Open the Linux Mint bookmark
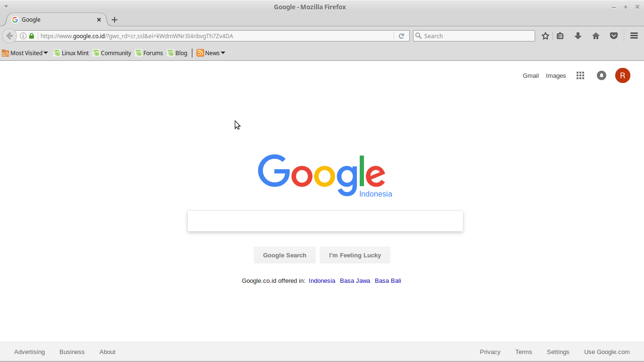The width and height of the screenshot is (644, 362). [71, 53]
